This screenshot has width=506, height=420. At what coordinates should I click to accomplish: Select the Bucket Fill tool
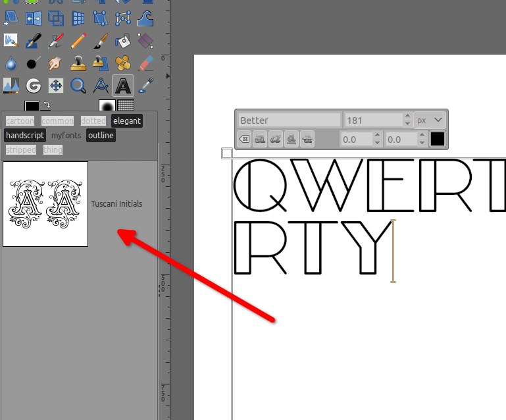tap(123, 41)
